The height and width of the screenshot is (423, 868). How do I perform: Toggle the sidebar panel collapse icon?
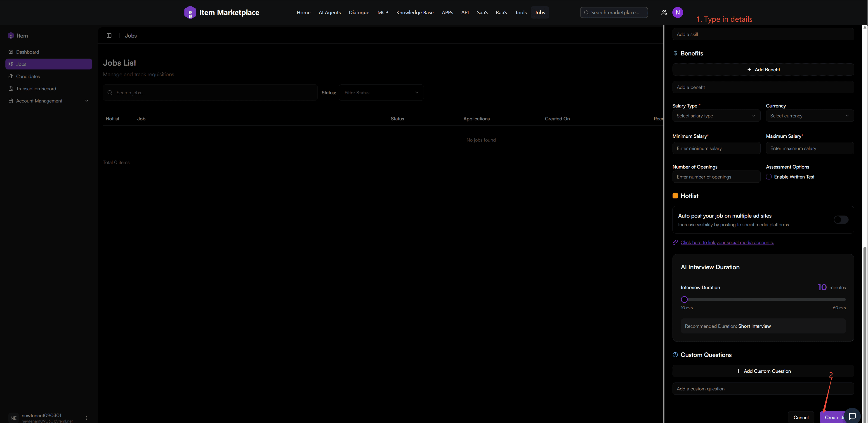pyautogui.click(x=109, y=36)
